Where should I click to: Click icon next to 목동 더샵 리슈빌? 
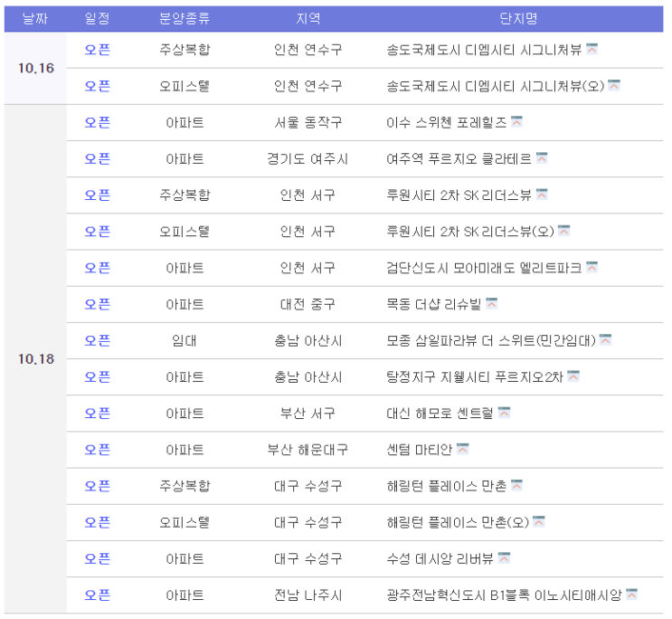(x=492, y=303)
